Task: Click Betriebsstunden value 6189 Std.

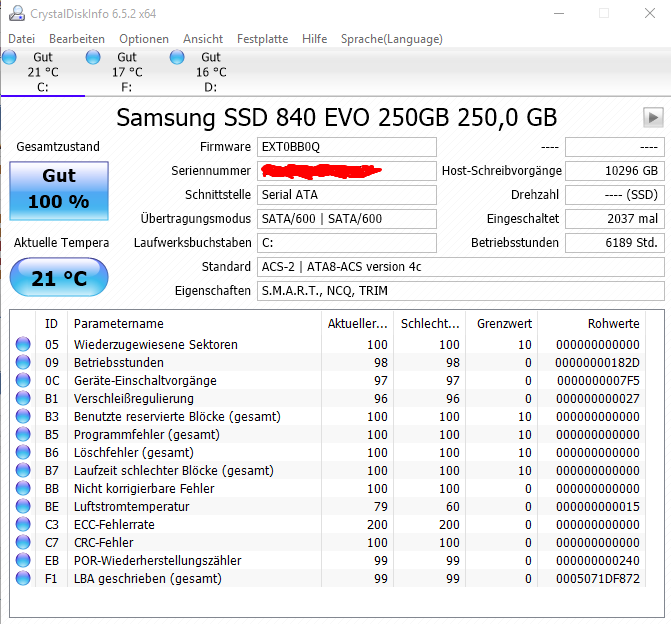Action: [615, 243]
